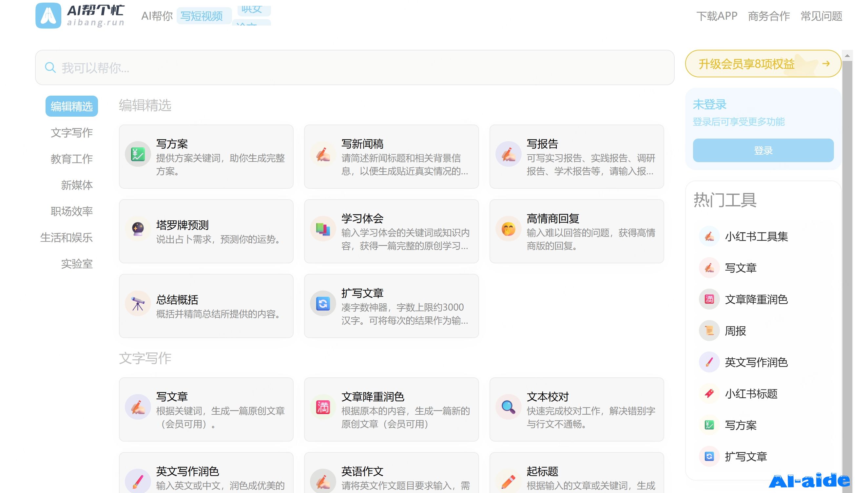
Task: Open the 实验室 category
Action: tap(77, 264)
